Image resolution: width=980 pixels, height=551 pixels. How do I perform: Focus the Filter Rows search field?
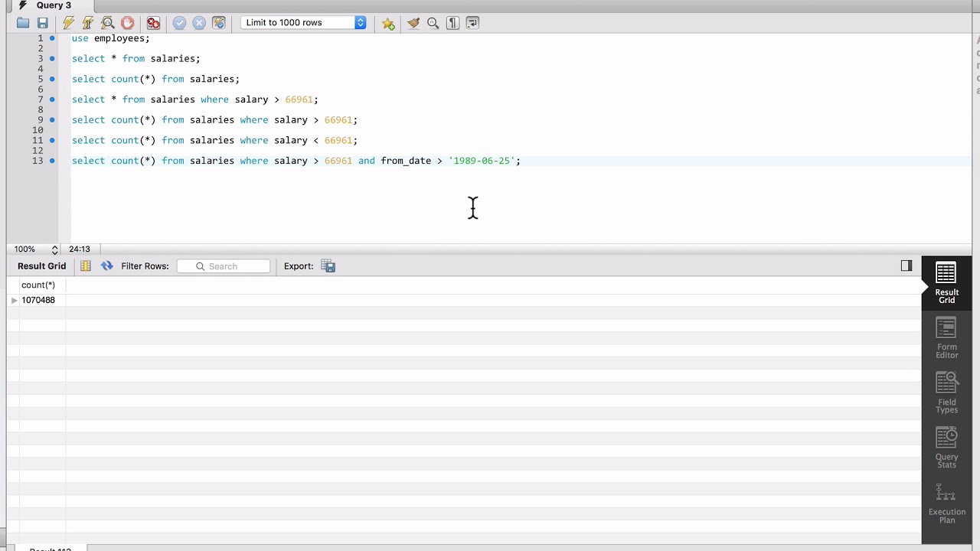pos(224,266)
